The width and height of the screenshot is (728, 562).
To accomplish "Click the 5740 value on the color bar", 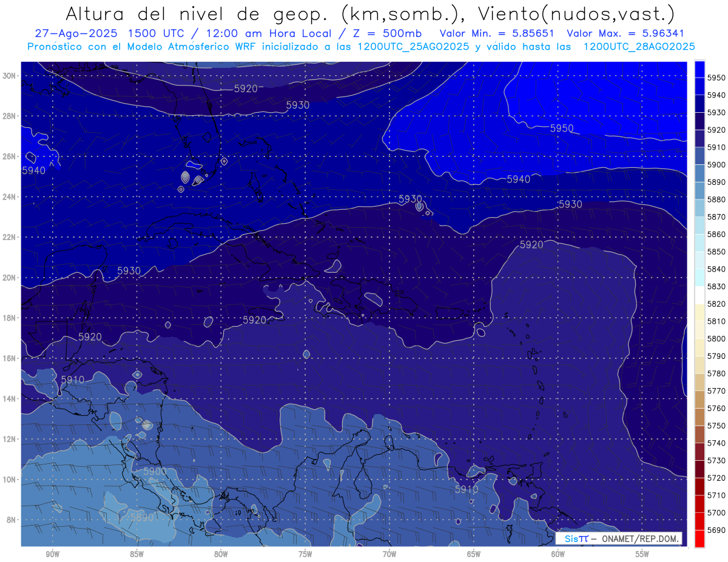I will [716, 443].
